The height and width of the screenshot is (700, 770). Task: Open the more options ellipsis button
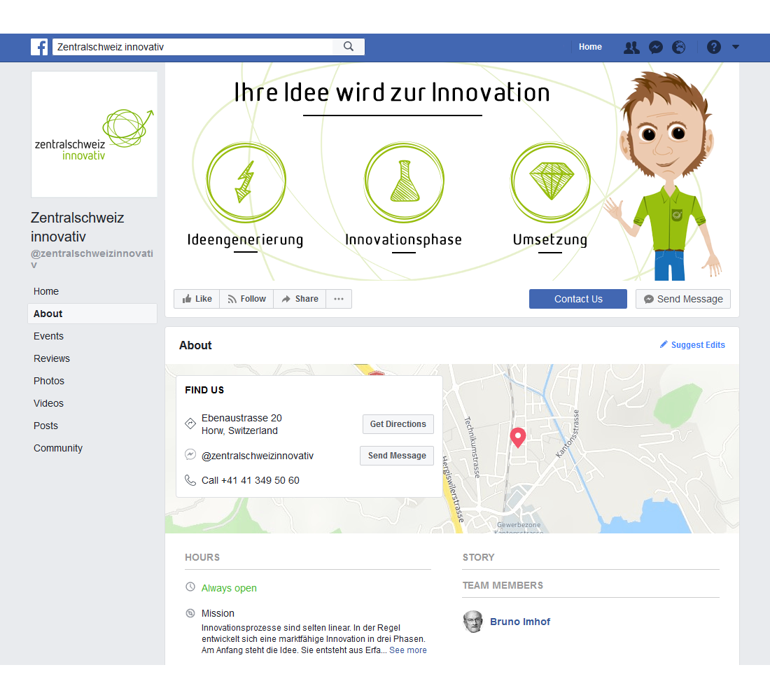tap(339, 299)
